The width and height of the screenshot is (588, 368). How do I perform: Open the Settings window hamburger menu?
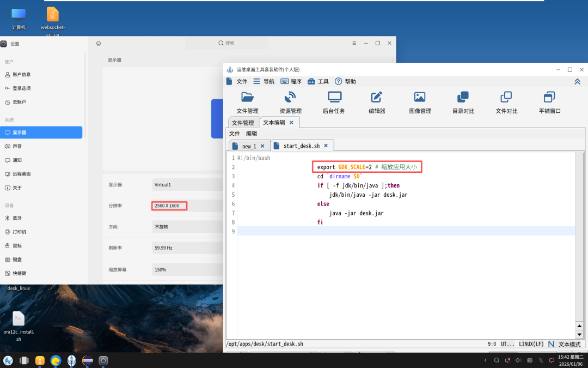pyautogui.click(x=354, y=43)
